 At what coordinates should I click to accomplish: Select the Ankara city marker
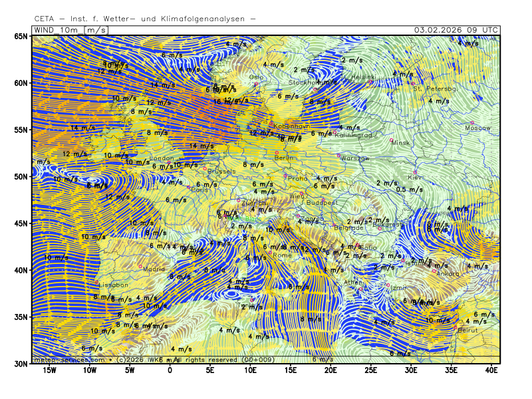pos(434,271)
